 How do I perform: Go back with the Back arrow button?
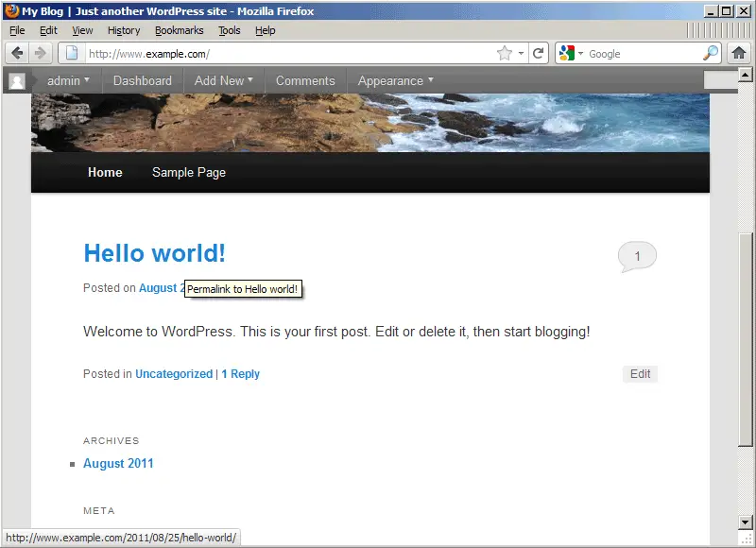[x=17, y=53]
